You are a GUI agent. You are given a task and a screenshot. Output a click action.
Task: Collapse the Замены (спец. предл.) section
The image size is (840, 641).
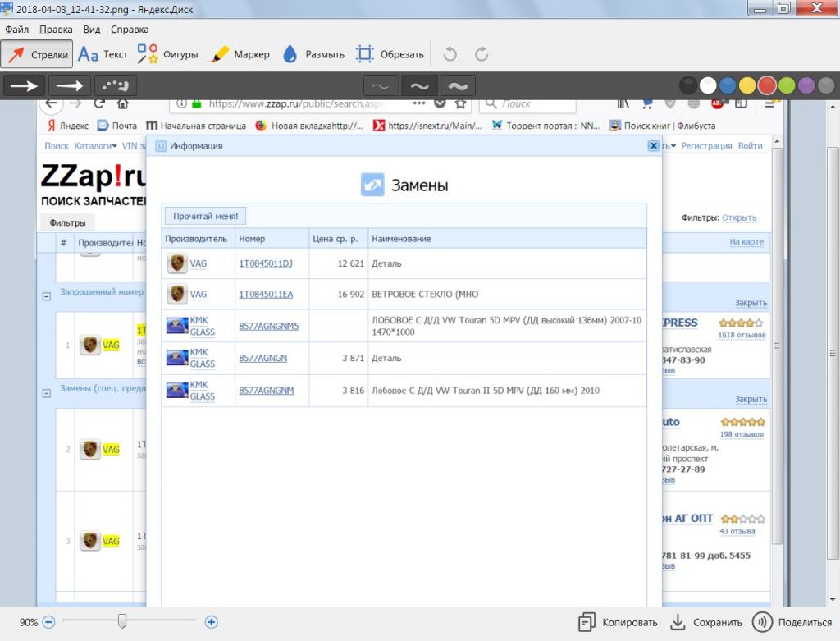(x=47, y=393)
